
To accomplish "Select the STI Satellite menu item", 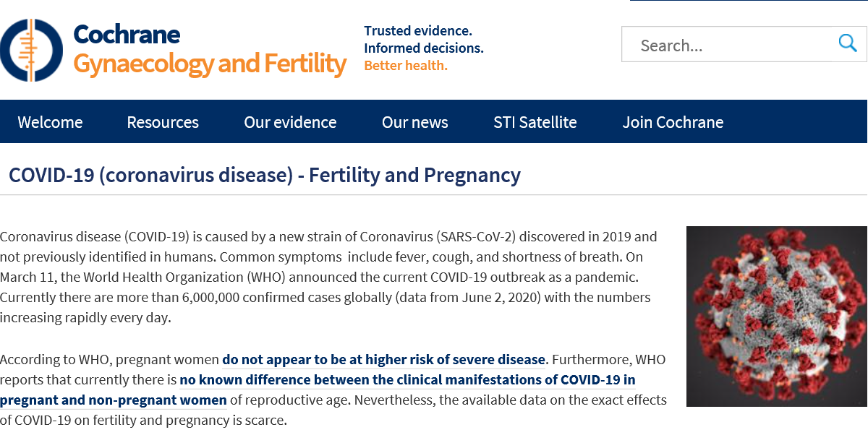I will pos(535,122).
